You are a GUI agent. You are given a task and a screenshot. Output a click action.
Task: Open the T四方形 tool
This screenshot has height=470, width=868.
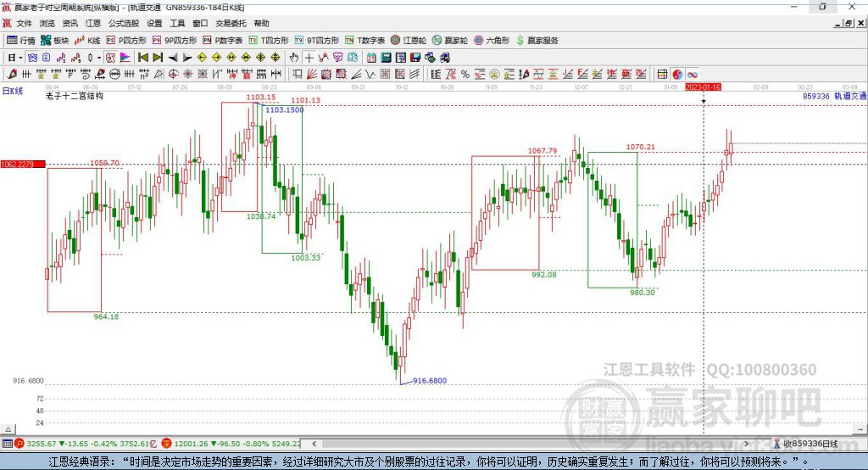pos(269,41)
